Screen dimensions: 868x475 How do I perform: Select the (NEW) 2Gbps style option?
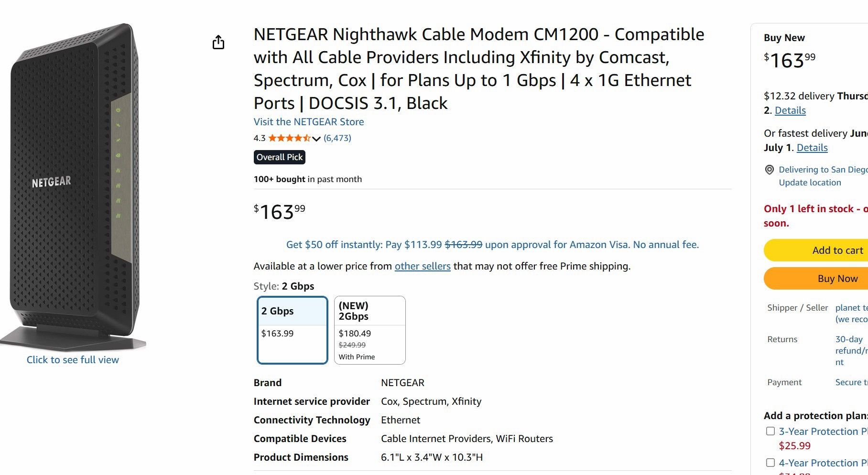[370, 330]
